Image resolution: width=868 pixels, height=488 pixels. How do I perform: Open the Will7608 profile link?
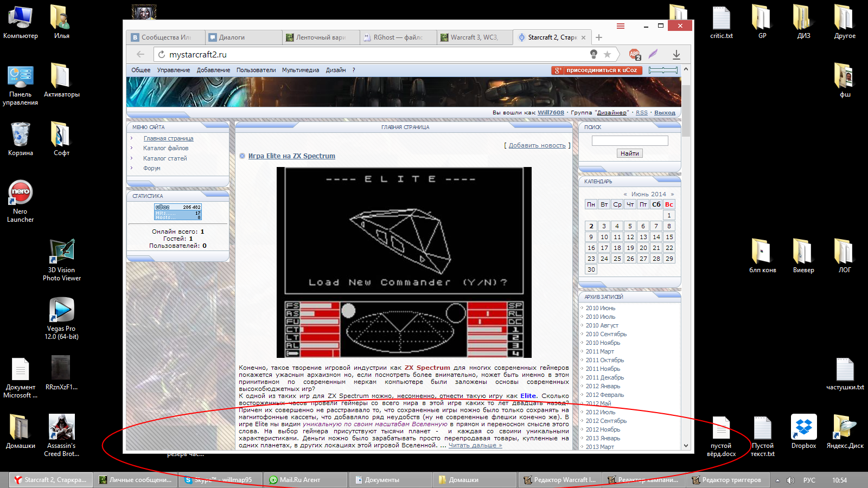[551, 113]
